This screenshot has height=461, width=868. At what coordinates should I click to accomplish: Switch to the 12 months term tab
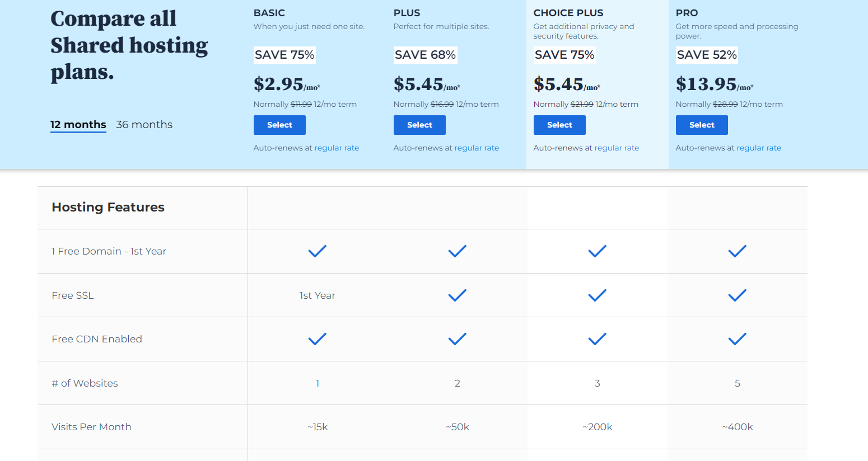78,125
